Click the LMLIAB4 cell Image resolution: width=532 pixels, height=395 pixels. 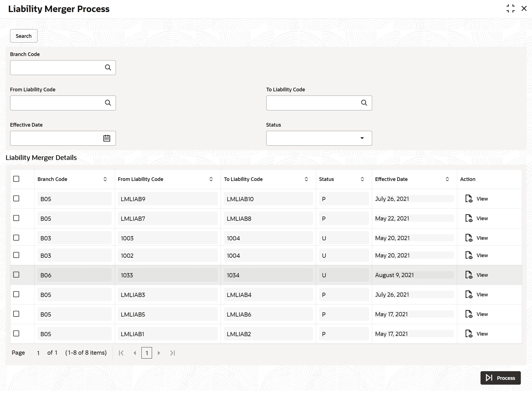tap(268, 295)
